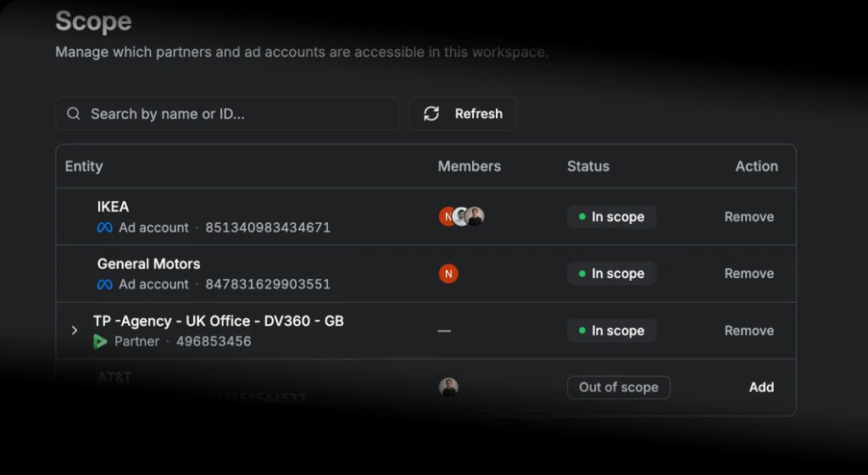The height and width of the screenshot is (475, 868).
Task: Expand the TP -Agency - UK Office row
Action: click(75, 331)
